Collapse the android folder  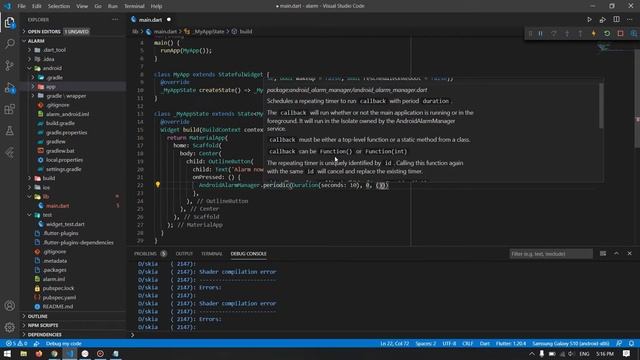52,68
